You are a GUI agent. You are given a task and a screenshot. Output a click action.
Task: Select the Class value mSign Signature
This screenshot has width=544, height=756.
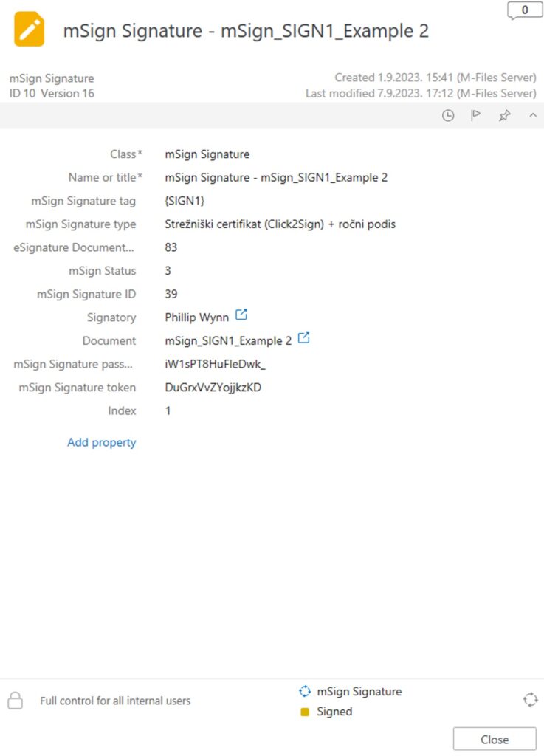click(207, 154)
